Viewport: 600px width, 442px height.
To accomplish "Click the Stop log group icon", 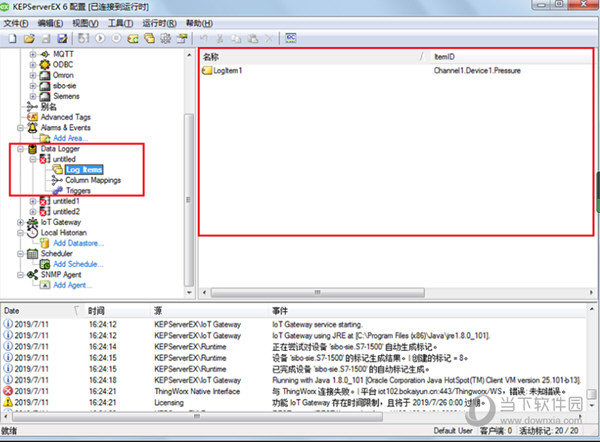I will (x=117, y=38).
